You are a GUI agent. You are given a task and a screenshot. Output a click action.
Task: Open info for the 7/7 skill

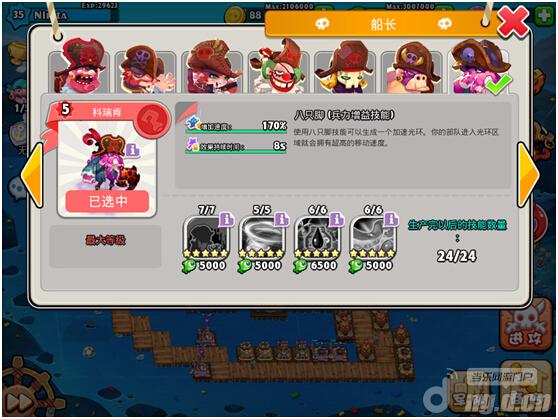[226, 219]
